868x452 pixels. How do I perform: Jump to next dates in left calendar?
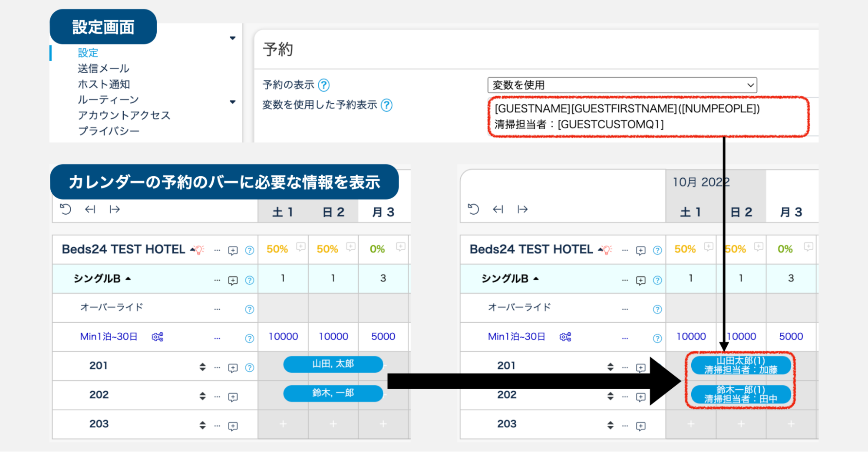(115, 210)
